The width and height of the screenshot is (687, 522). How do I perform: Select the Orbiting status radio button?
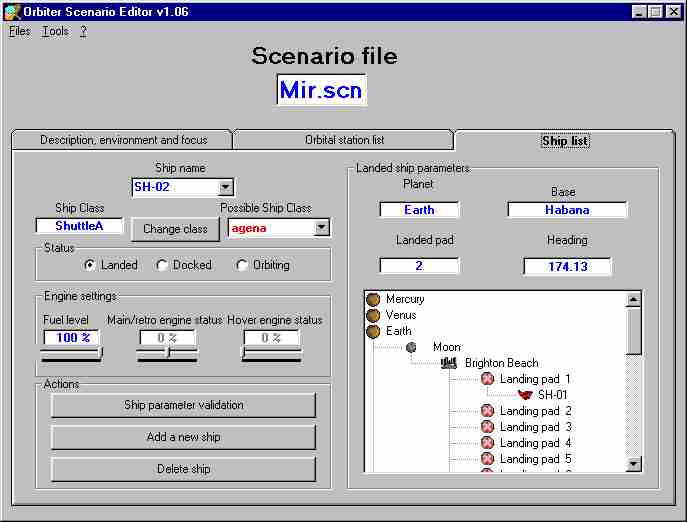point(242,265)
